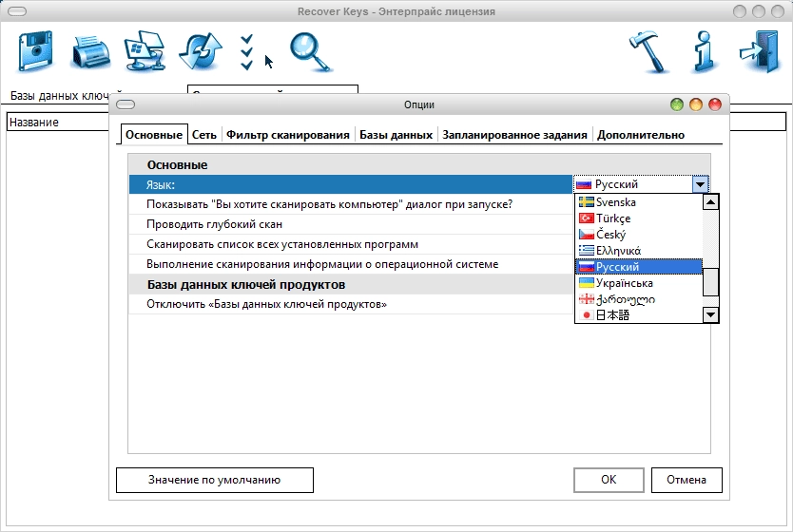Viewport: 793px width, 532px height.
Task: Click the Отмена button
Action: (687, 480)
